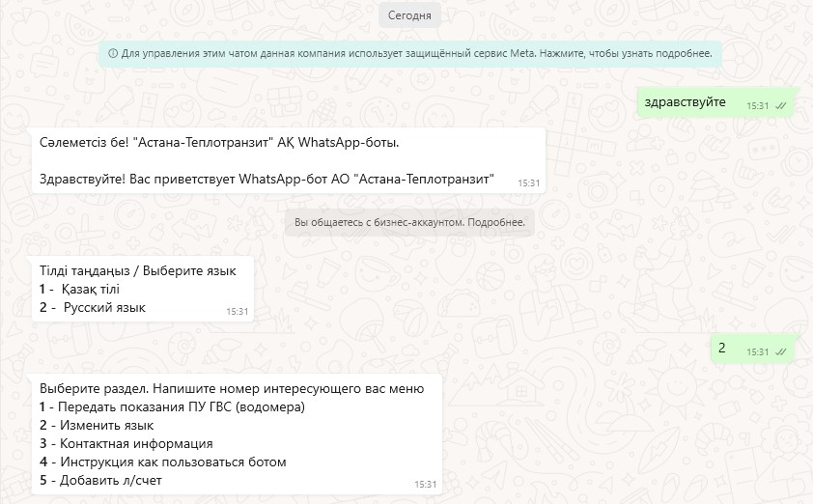The height and width of the screenshot is (504, 813).
Task: Click the "2 - Изменить язык" line
Action: [97, 425]
